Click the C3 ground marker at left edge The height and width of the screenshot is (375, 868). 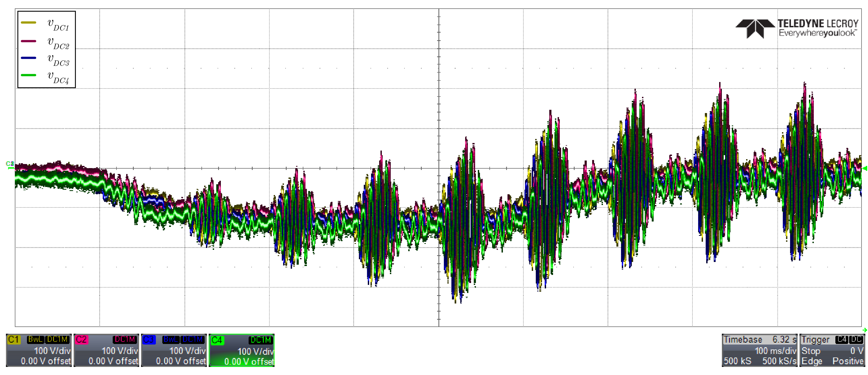(10, 164)
